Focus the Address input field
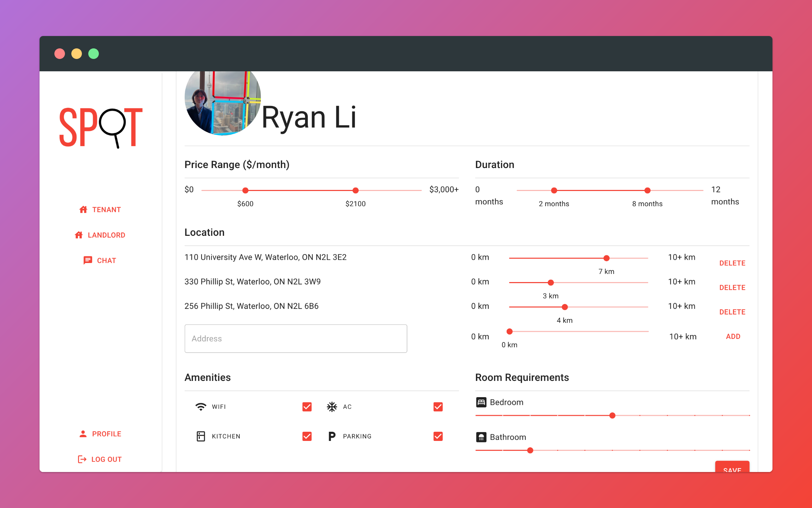 [x=295, y=339]
